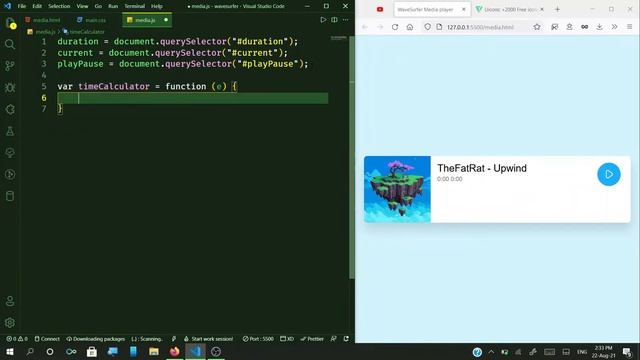Click the feedback person icon in status bar
640x360 pixels.
333,339
